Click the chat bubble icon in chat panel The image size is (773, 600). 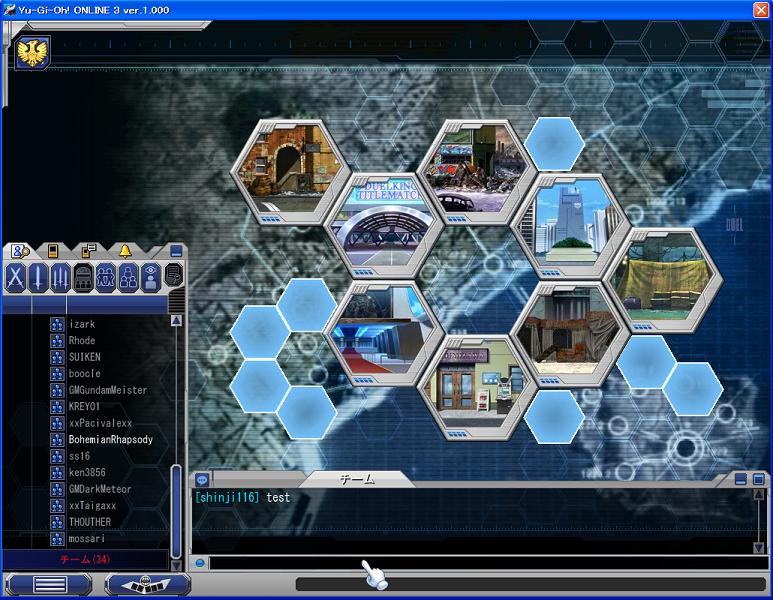[202, 479]
